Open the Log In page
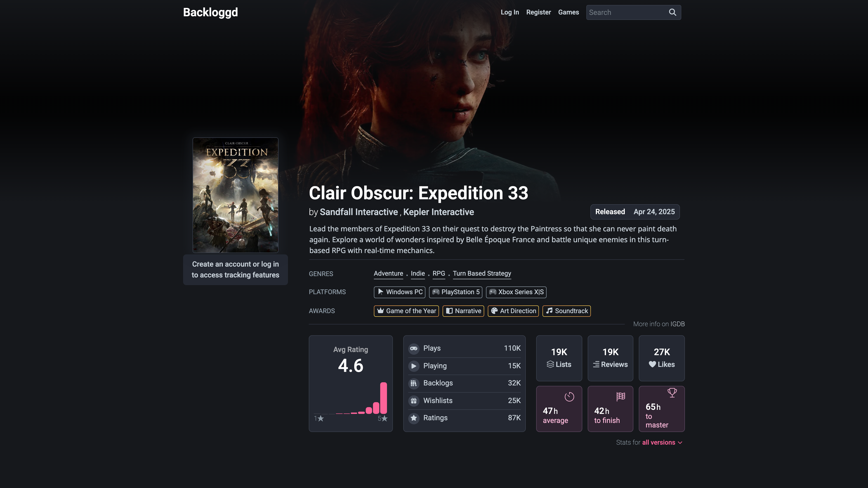Image resolution: width=868 pixels, height=488 pixels. [x=509, y=12]
